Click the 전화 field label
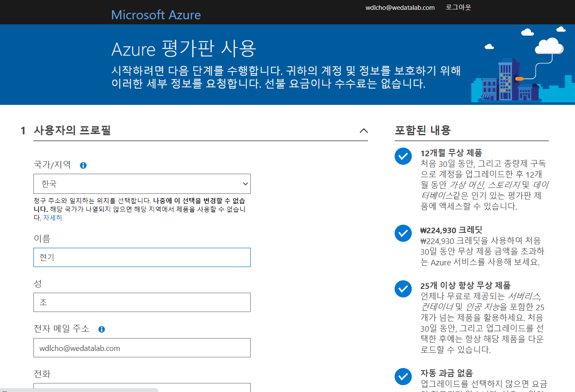This screenshot has width=575, height=392. tap(42, 374)
